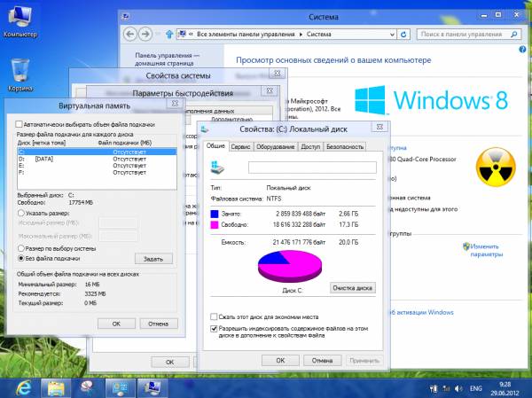The width and height of the screenshot is (532, 398).
Task: Select No paging file radio button
Action: tap(21, 258)
